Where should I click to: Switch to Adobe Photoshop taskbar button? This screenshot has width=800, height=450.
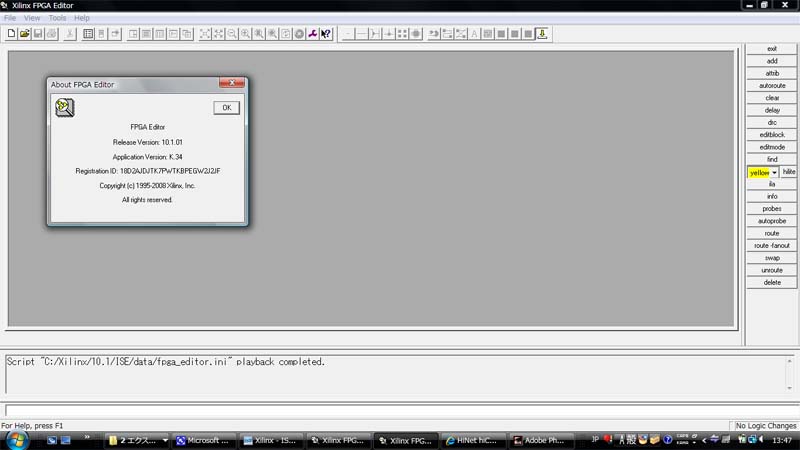pyautogui.click(x=540, y=440)
